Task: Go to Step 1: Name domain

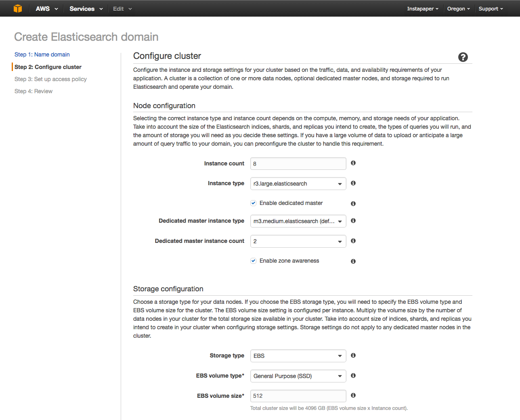Action: [x=42, y=54]
